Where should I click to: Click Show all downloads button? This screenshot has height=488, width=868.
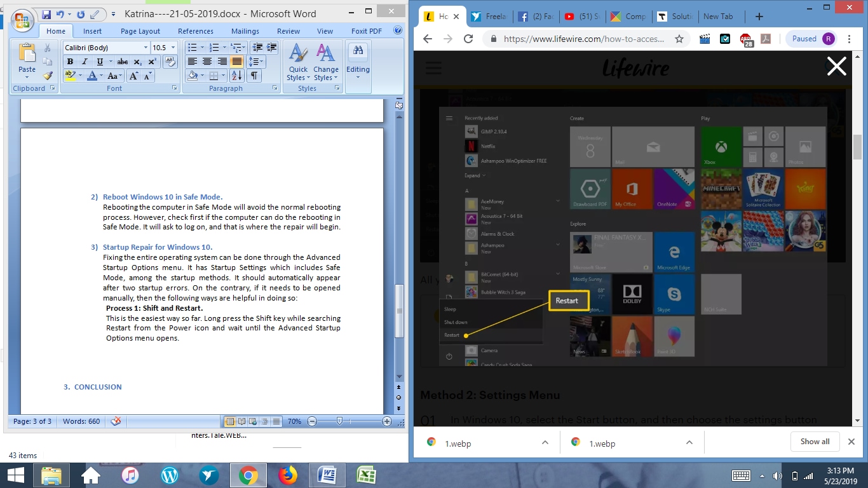(x=815, y=442)
